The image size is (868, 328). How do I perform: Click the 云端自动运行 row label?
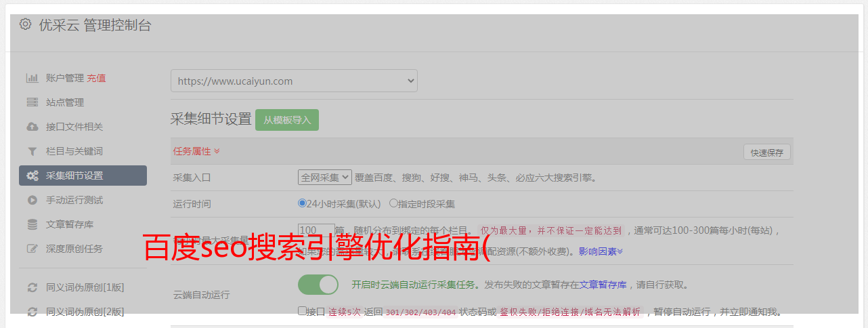[202, 295]
